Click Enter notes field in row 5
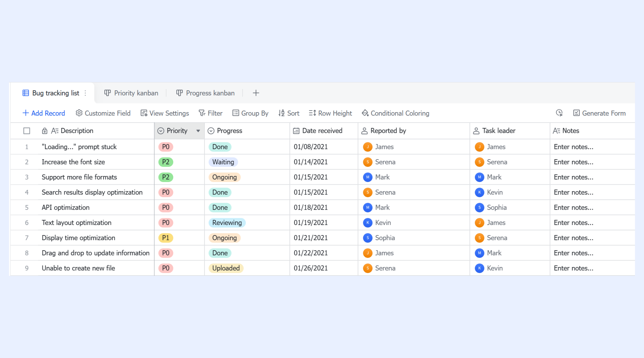This screenshot has height=358, width=644. (x=592, y=208)
